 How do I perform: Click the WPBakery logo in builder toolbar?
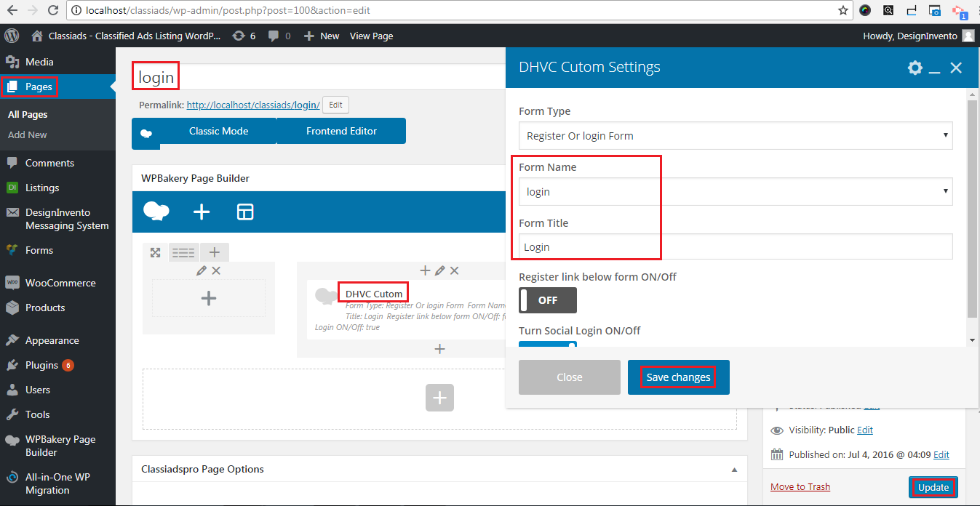coord(156,212)
